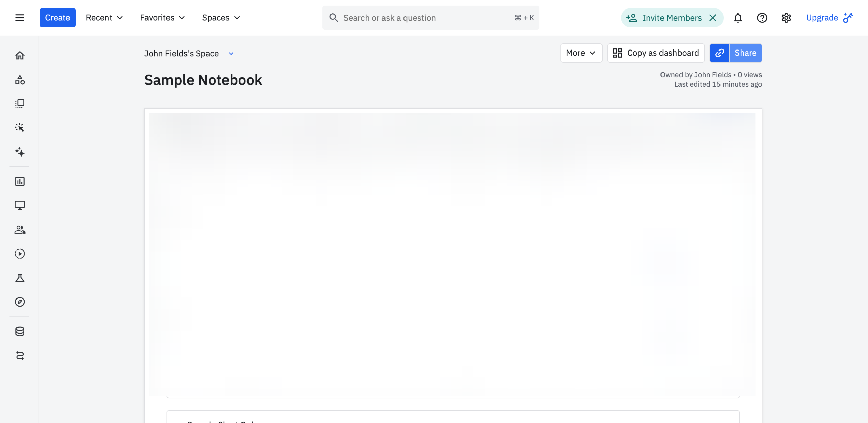Image resolution: width=868 pixels, height=423 pixels.
Task: Open the bar chart icon in sidebar
Action: click(x=20, y=181)
